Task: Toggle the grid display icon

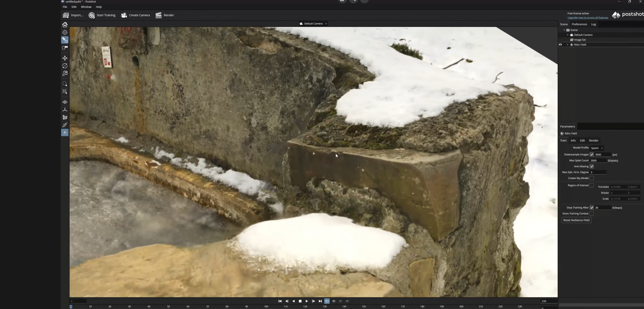Action: point(65,102)
